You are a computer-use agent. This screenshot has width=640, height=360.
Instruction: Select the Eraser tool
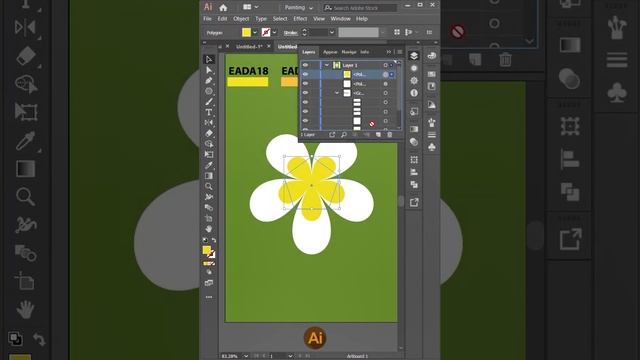pos(209,133)
